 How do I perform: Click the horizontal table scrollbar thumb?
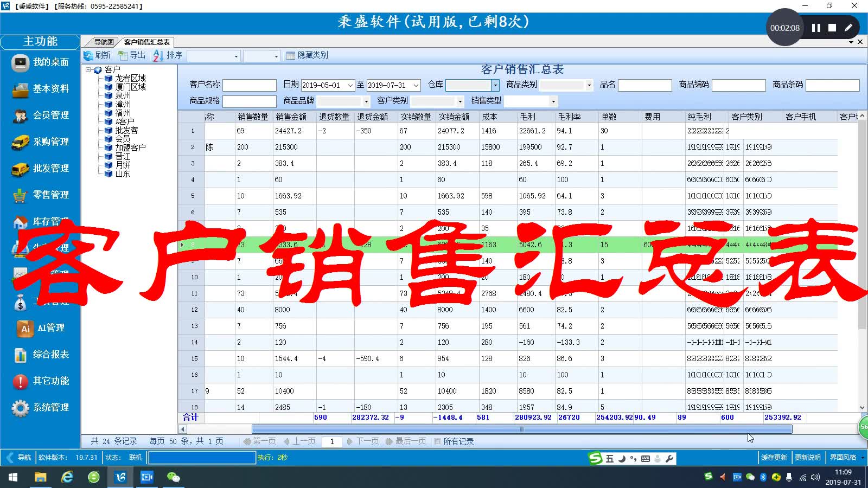[x=522, y=429]
